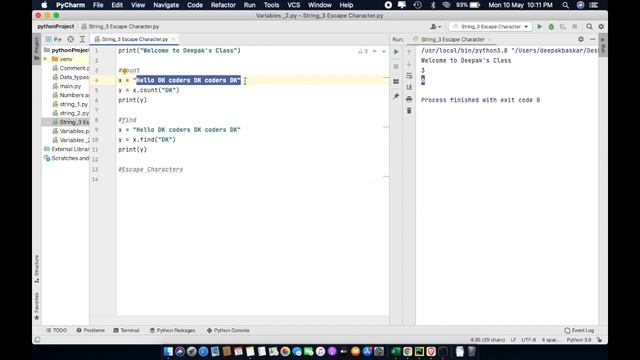Image resolution: width=640 pixels, height=360 pixels.
Task: Open Run panel options gear
Action: pos(581,39)
